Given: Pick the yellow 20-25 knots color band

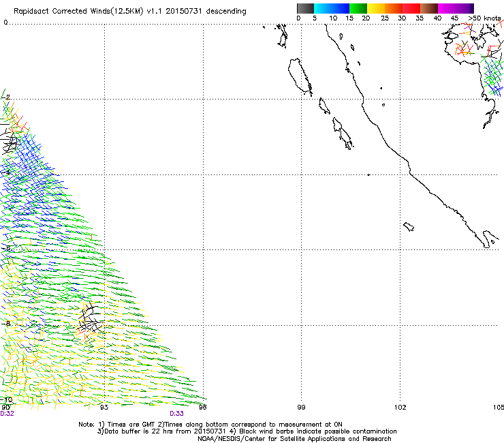Looking at the screenshot, I should click(376, 8).
